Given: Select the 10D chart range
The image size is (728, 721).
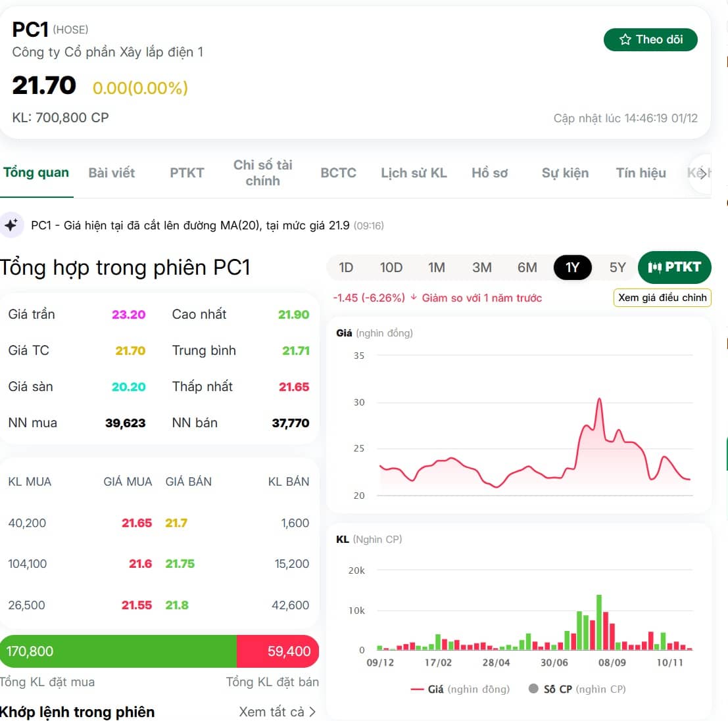Looking at the screenshot, I should [391, 267].
